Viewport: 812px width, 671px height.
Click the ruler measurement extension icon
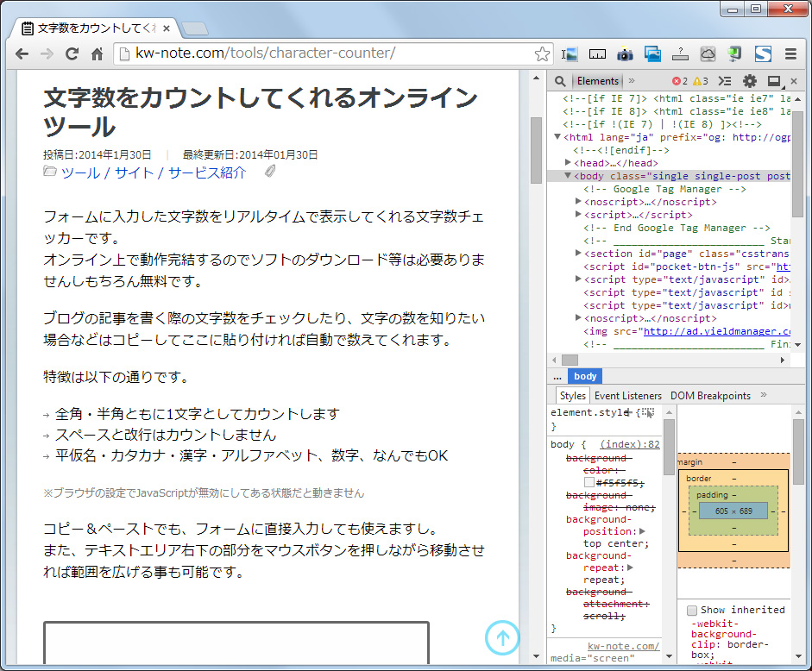[x=597, y=54]
